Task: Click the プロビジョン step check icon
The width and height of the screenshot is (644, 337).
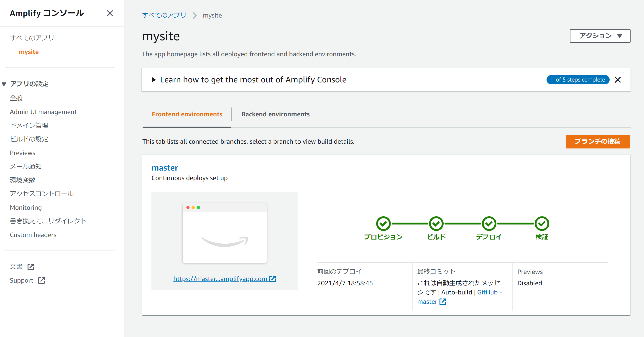Action: [383, 224]
